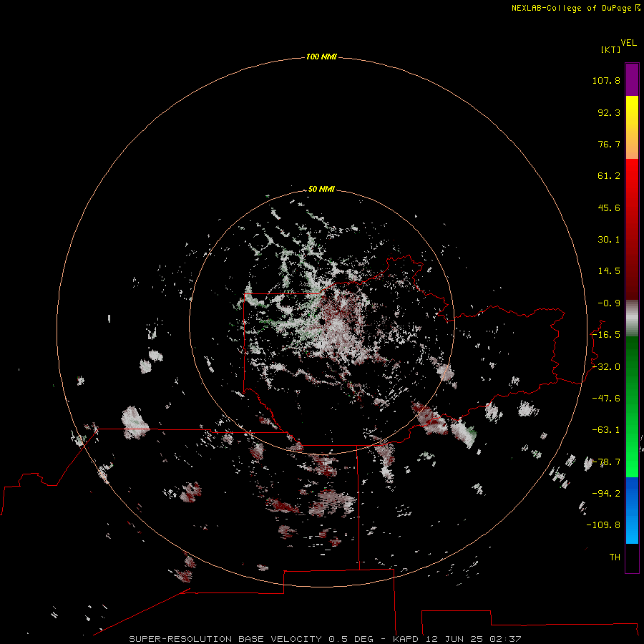The height and width of the screenshot is (644, 644).
Task: Click the -32.0 velocity scale value
Action: click(606, 367)
